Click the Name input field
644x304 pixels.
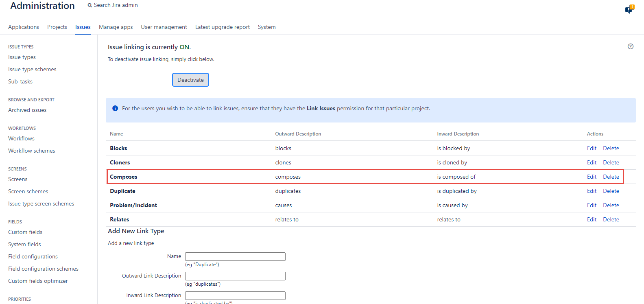[235, 256]
